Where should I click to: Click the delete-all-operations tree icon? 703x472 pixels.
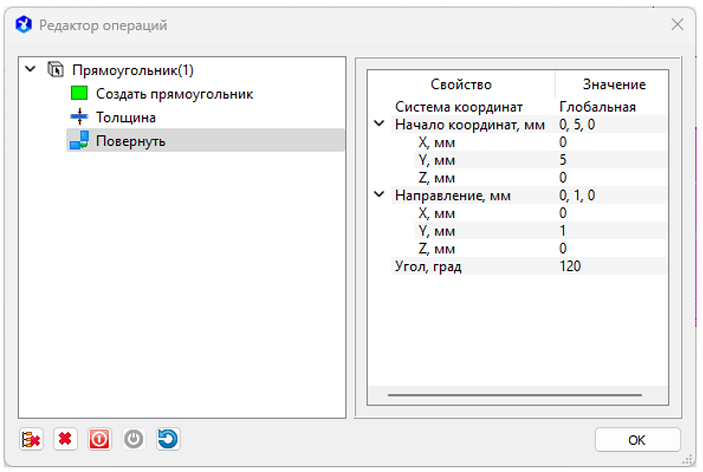pos(31,439)
